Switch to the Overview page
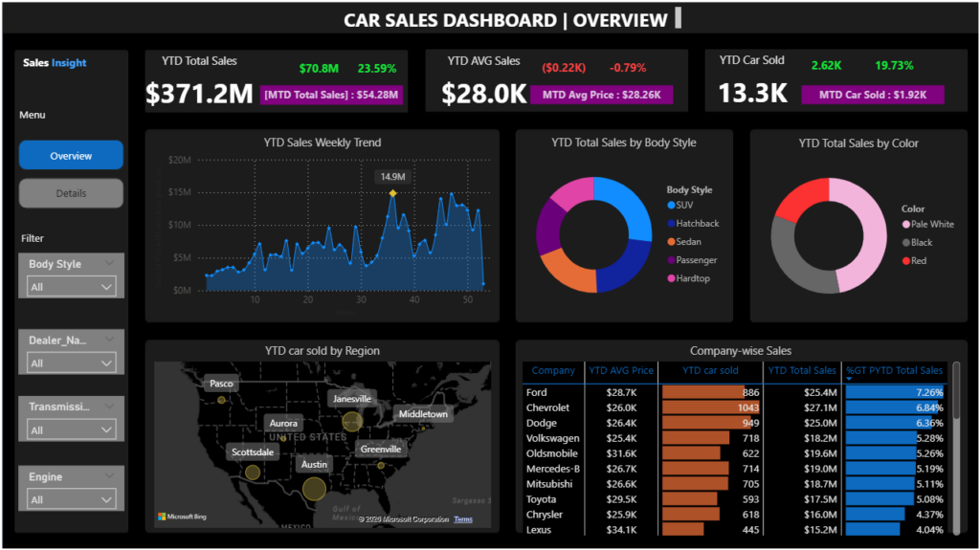The image size is (980, 550). tap(71, 156)
